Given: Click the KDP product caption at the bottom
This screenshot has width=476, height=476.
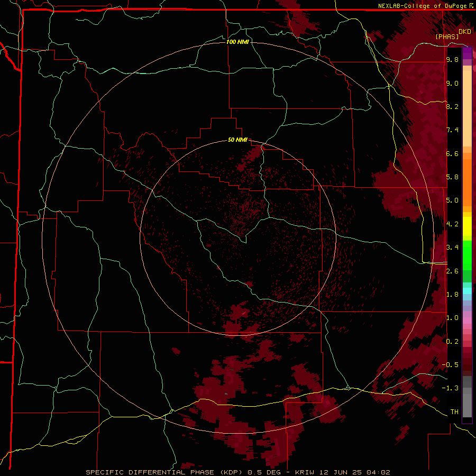Looking at the screenshot, I should click(237, 472).
